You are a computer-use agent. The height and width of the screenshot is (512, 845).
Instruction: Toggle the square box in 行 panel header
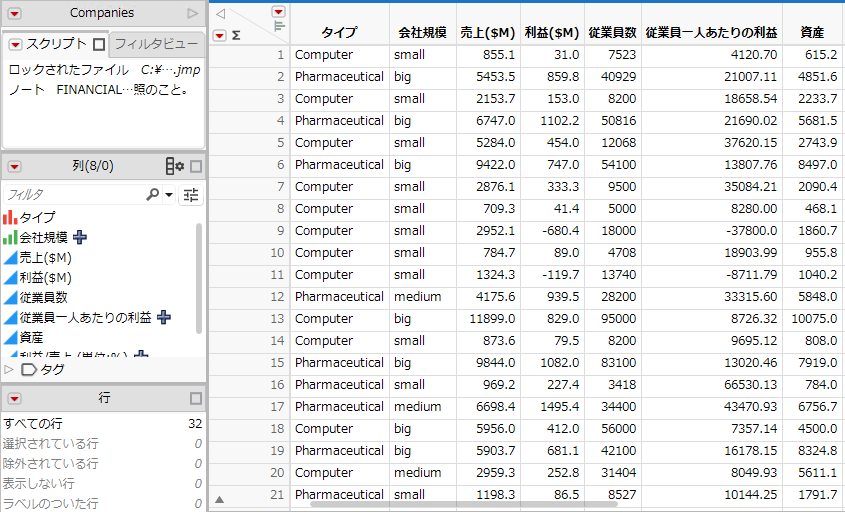pyautogui.click(x=196, y=398)
